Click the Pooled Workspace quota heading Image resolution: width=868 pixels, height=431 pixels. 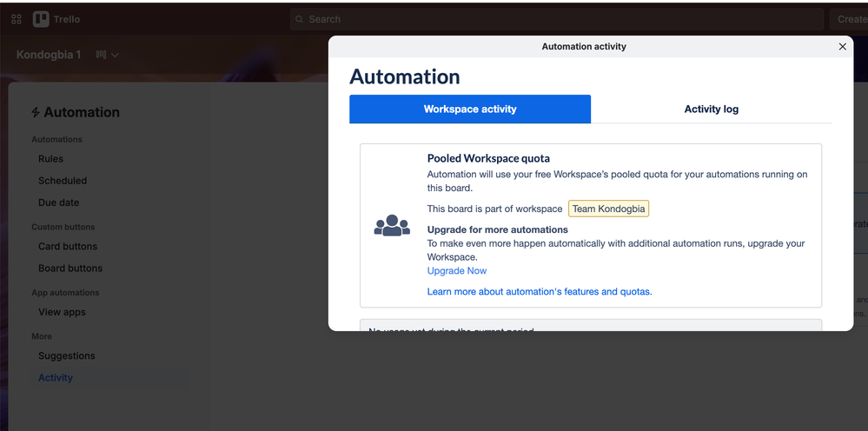pos(488,158)
